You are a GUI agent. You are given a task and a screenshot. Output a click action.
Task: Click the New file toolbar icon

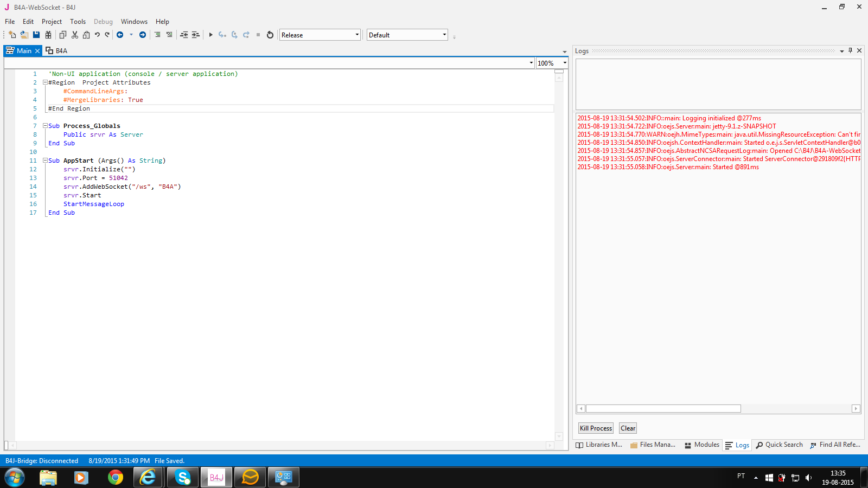coord(12,35)
